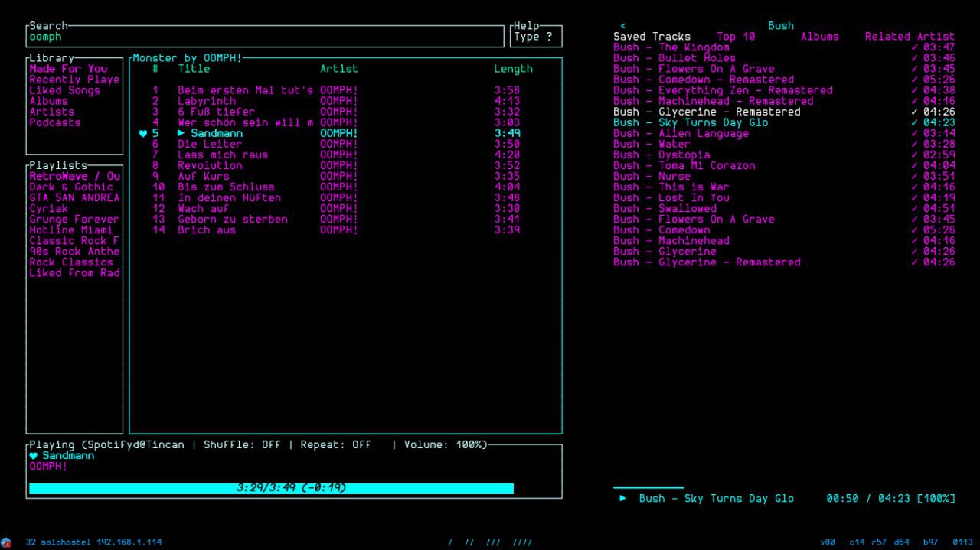Open the Grunge Forever playlist
The width and height of the screenshot is (980, 550).
coord(74,219)
